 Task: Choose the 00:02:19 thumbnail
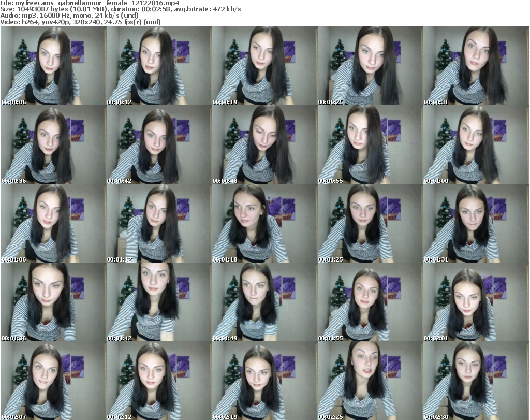click(x=264, y=381)
